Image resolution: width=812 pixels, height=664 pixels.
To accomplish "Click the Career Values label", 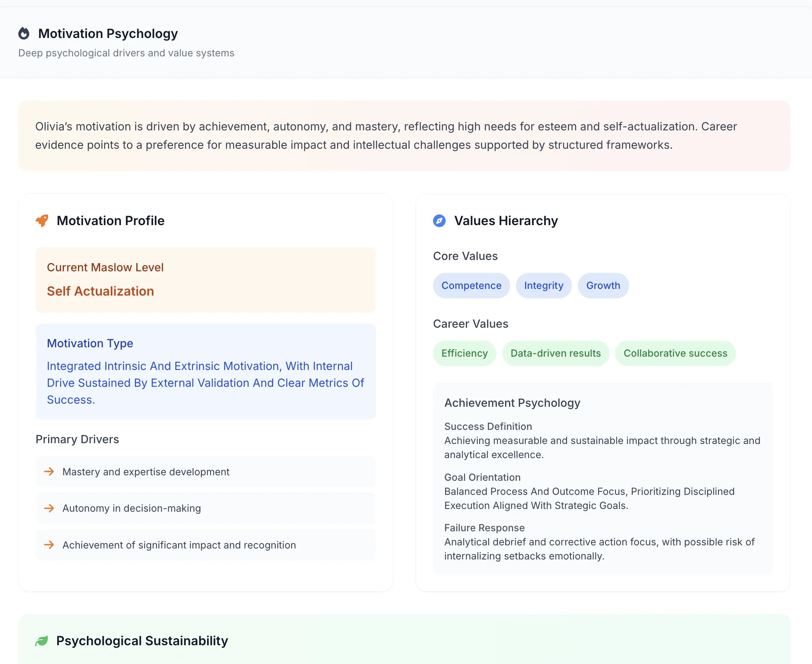I will coord(471,324).
